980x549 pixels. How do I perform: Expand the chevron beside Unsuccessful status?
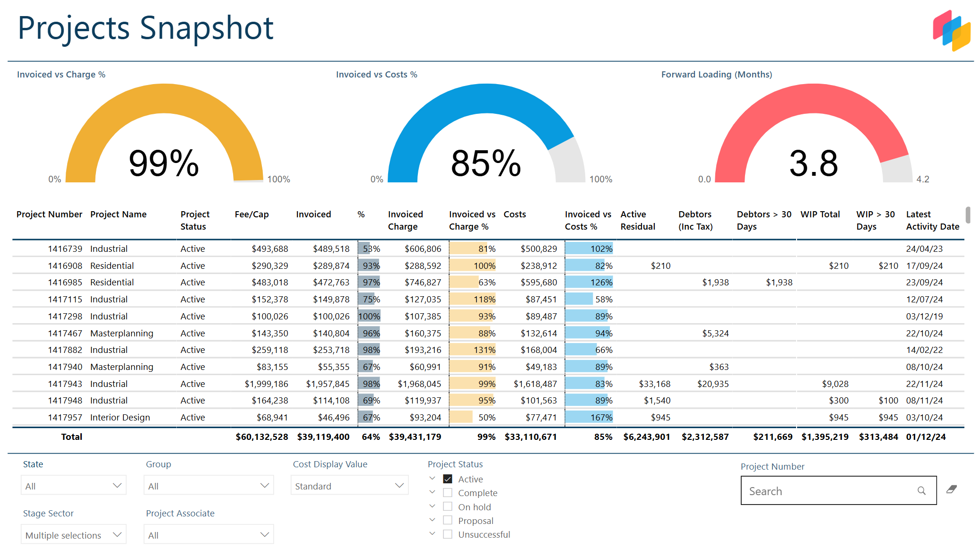(432, 533)
